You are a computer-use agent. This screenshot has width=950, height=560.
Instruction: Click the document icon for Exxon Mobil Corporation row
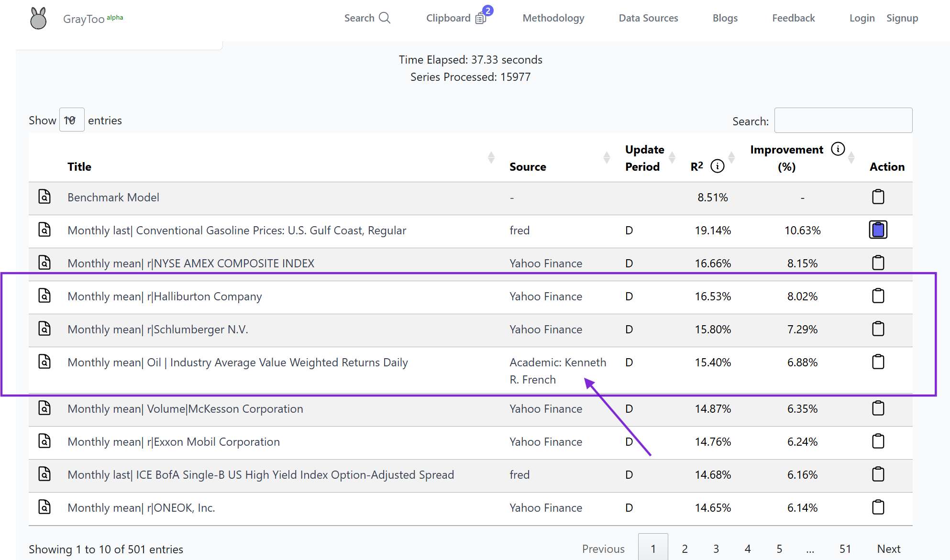(45, 440)
